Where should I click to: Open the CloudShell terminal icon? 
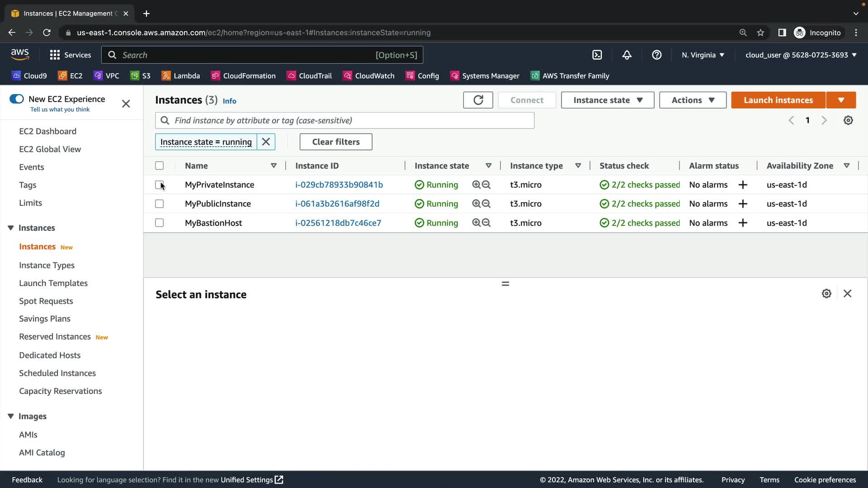pyautogui.click(x=597, y=55)
